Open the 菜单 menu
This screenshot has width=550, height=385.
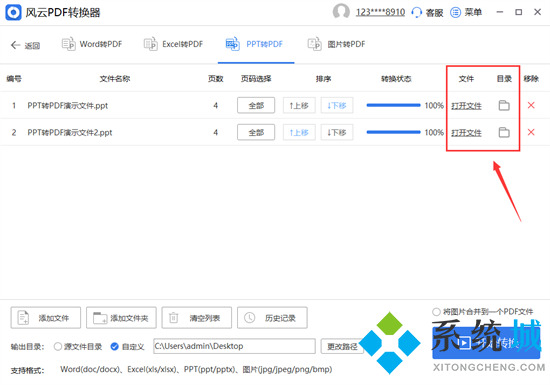pyautogui.click(x=466, y=13)
